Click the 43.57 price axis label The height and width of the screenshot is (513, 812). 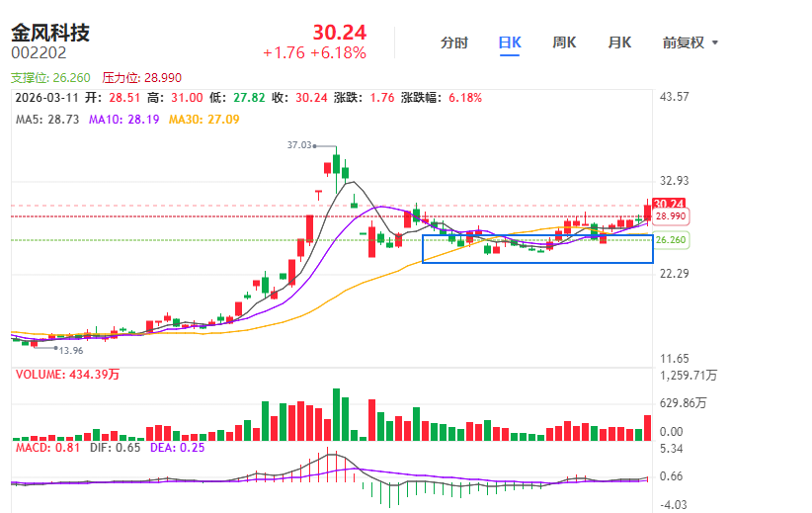click(x=675, y=97)
